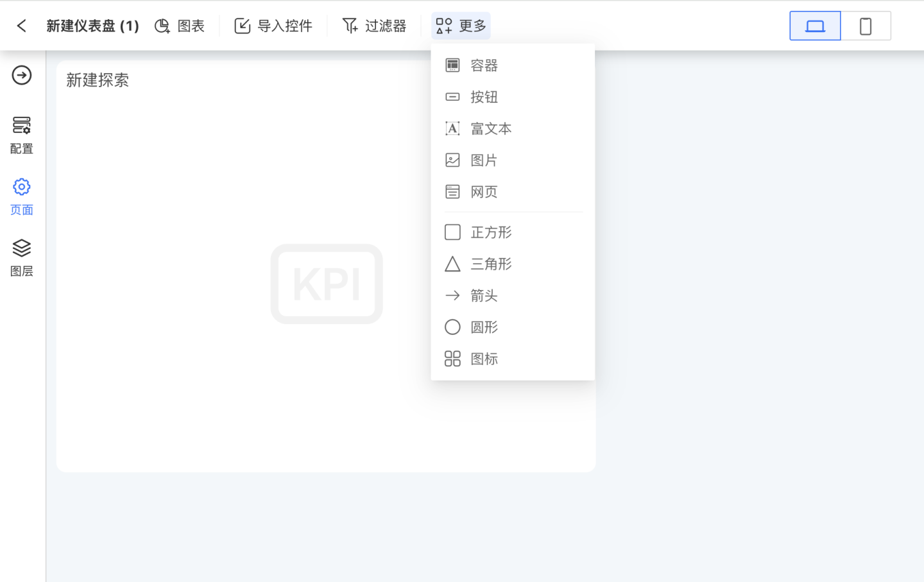Switch to desktop laptop view
This screenshot has height=582, width=924.
(x=815, y=26)
